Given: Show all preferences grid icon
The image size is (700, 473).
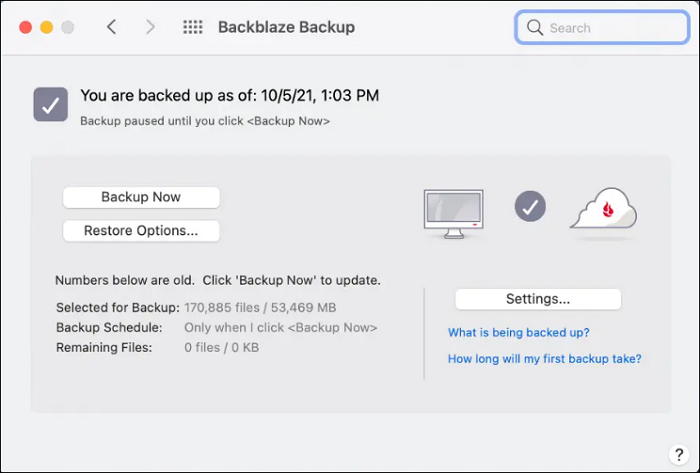Looking at the screenshot, I should pyautogui.click(x=193, y=27).
